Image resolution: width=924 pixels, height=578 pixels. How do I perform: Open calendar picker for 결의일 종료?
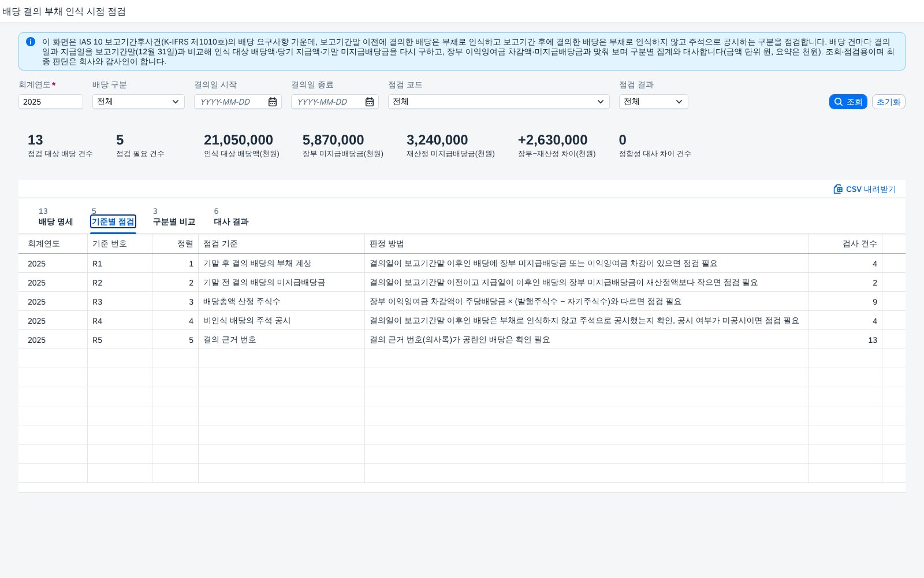click(x=370, y=102)
